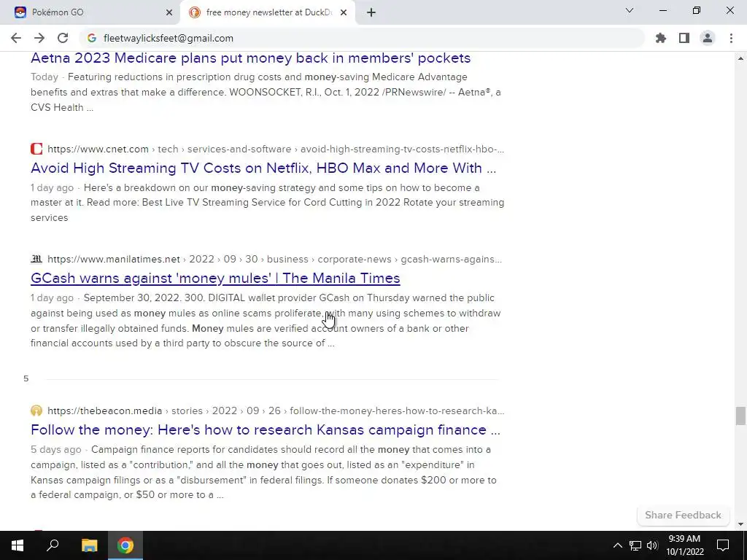Image resolution: width=747 pixels, height=560 pixels.
Task: Open the tab search chevron
Action: point(630,10)
